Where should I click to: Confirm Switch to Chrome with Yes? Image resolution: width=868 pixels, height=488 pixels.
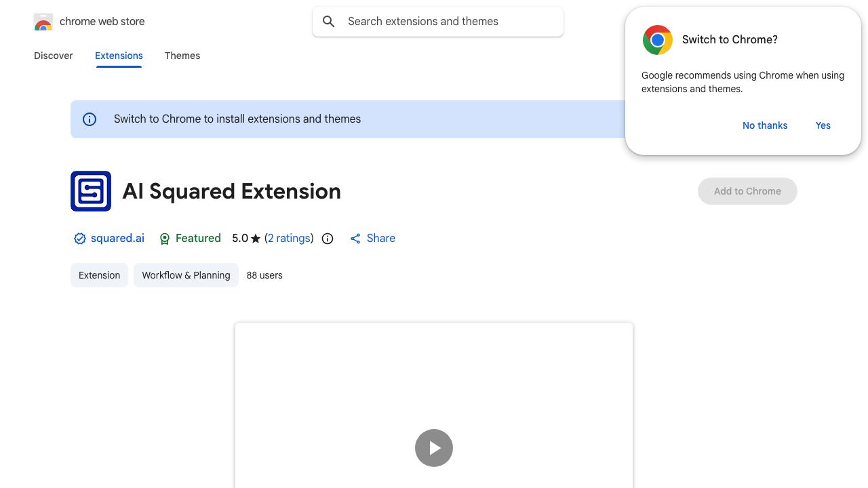coord(823,125)
